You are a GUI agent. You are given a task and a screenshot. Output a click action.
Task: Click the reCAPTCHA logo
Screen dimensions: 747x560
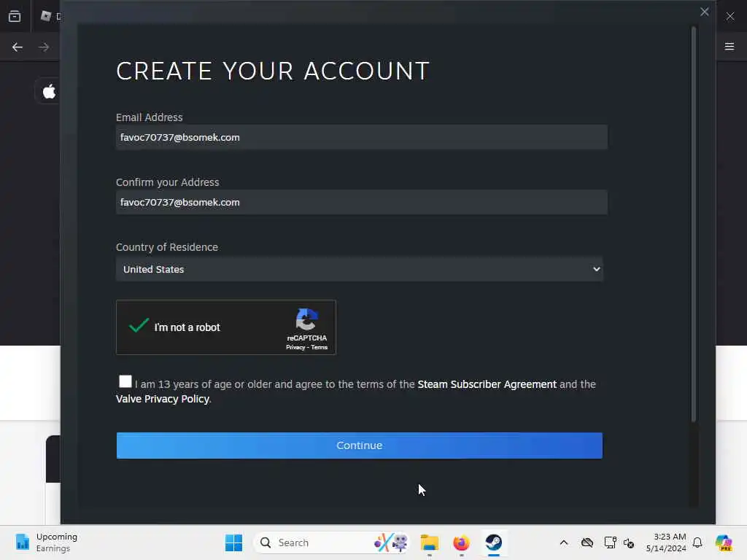pos(307,319)
